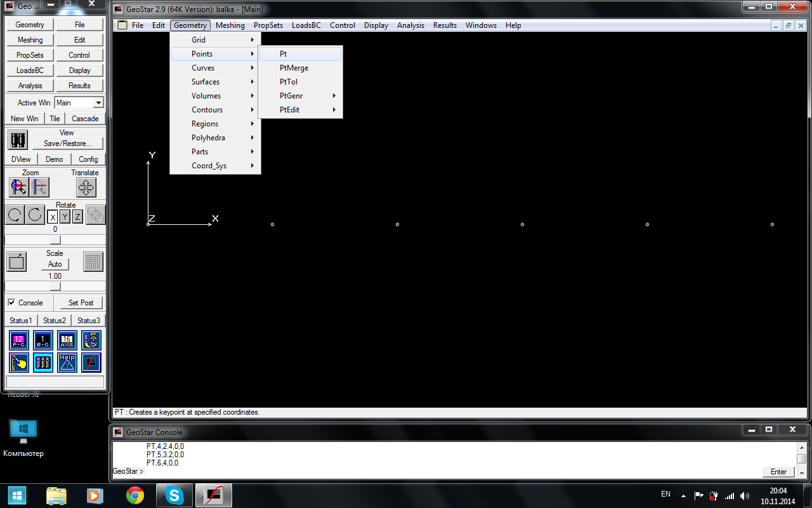812x508 pixels.
Task: Open the Meshing menu in menu bar
Action: (x=230, y=25)
